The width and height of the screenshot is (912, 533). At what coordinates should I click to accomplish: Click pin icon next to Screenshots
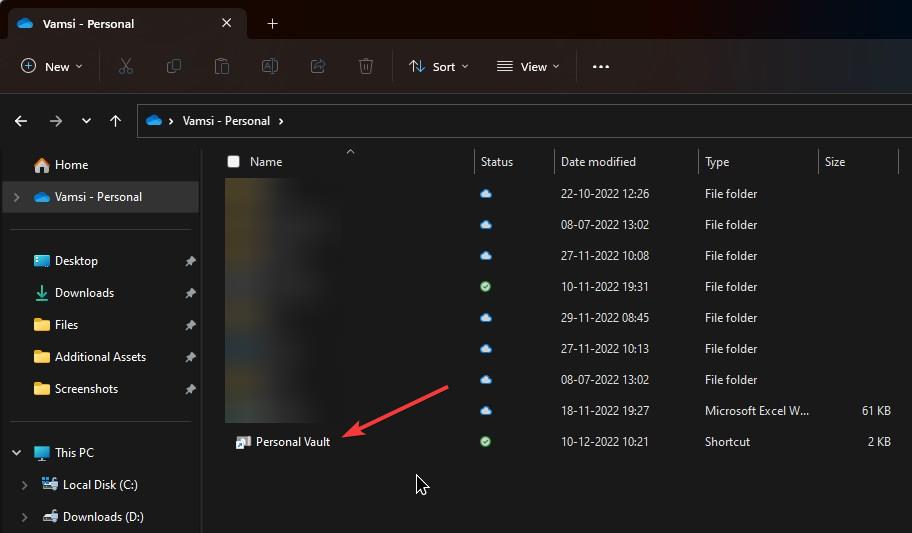tap(190, 389)
